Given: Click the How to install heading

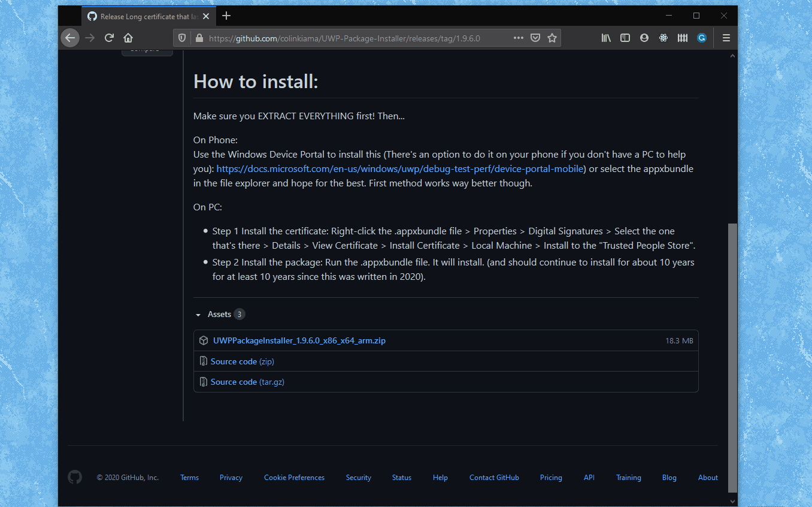Looking at the screenshot, I should (x=256, y=82).
